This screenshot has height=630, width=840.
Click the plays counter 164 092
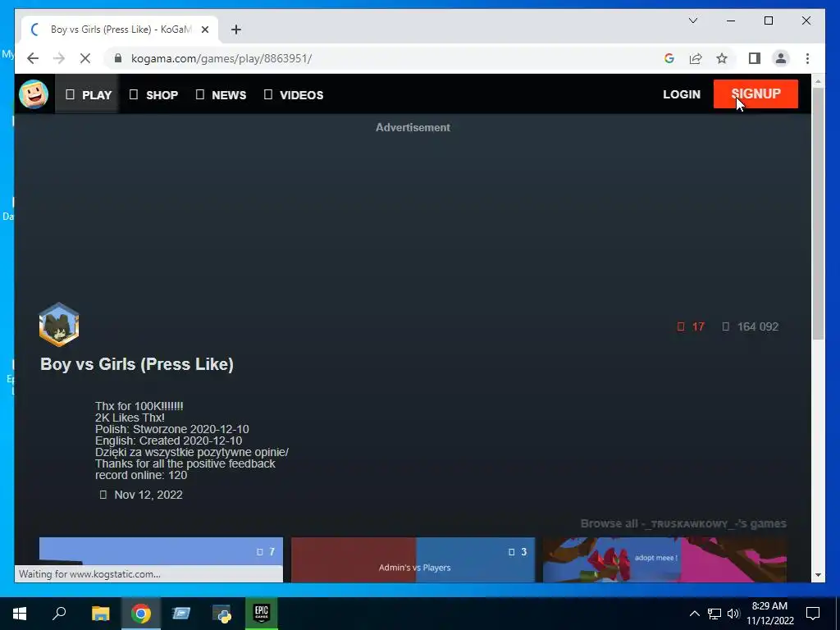coord(750,326)
